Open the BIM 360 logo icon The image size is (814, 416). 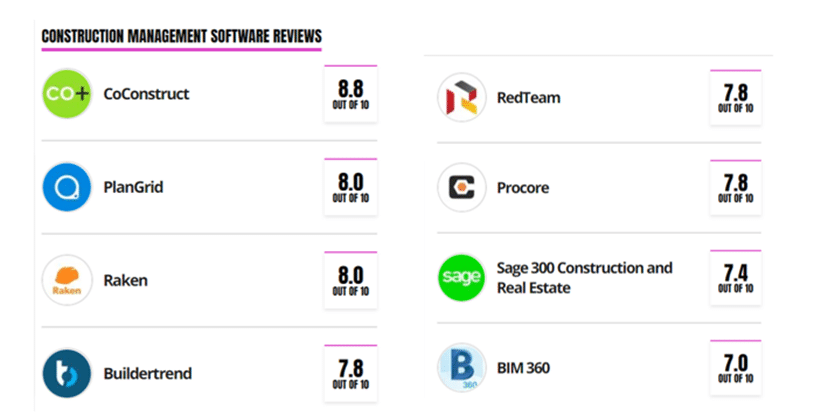(x=462, y=368)
